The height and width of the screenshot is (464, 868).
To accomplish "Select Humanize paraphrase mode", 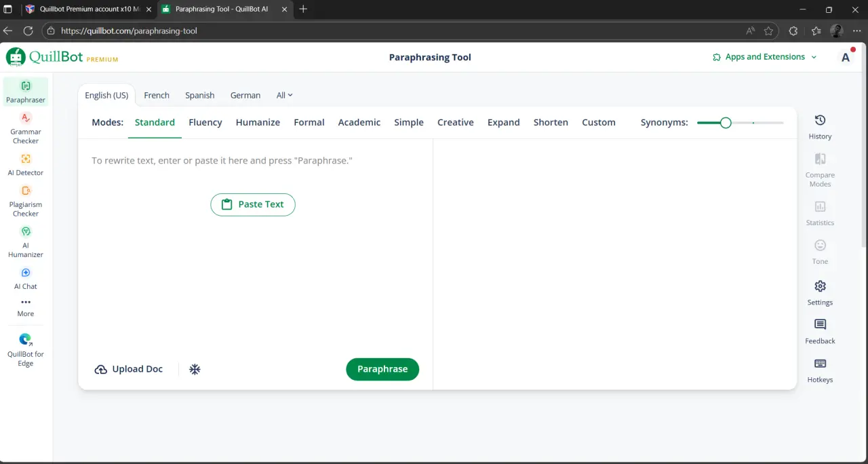I will tap(258, 123).
